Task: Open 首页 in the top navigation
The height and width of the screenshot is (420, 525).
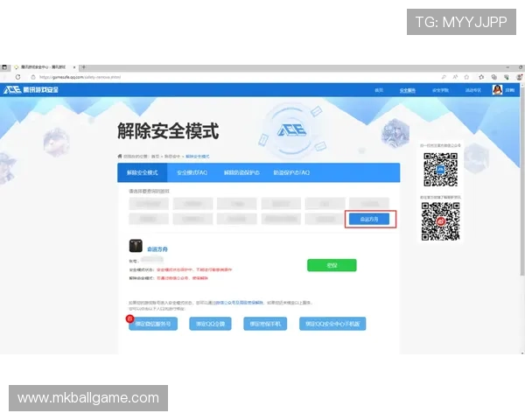Action: point(379,90)
